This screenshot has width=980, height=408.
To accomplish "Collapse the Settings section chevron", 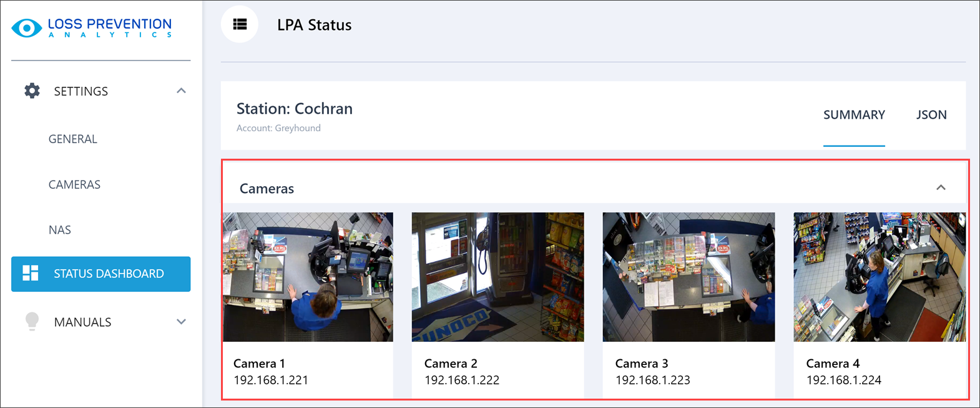I will tap(181, 91).
